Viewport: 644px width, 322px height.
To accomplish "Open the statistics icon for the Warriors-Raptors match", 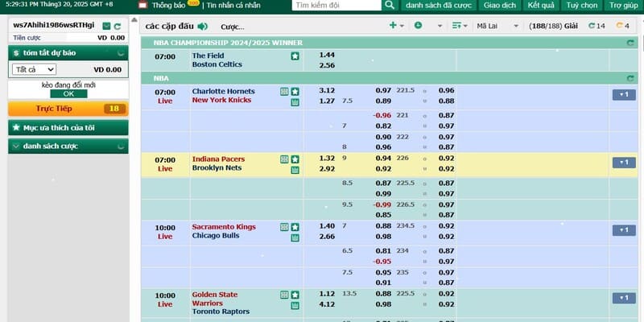I will click(295, 306).
